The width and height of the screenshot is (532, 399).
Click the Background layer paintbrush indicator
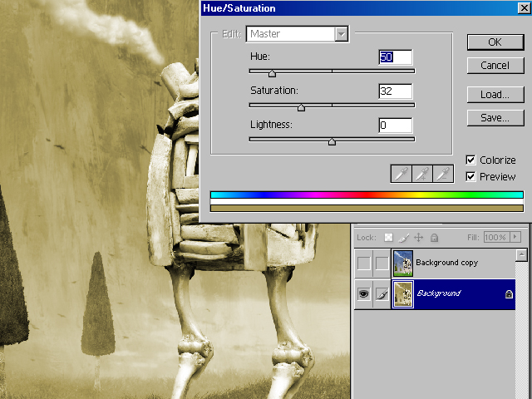coord(382,293)
